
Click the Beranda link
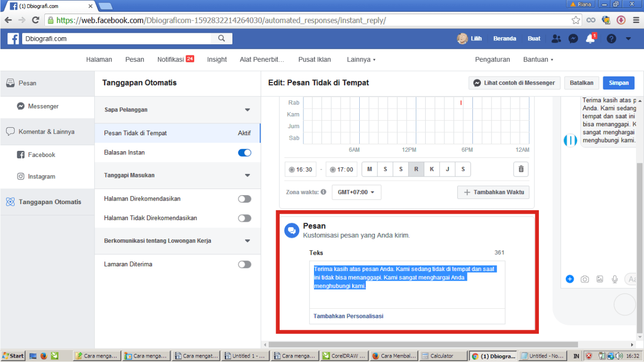[505, 39]
